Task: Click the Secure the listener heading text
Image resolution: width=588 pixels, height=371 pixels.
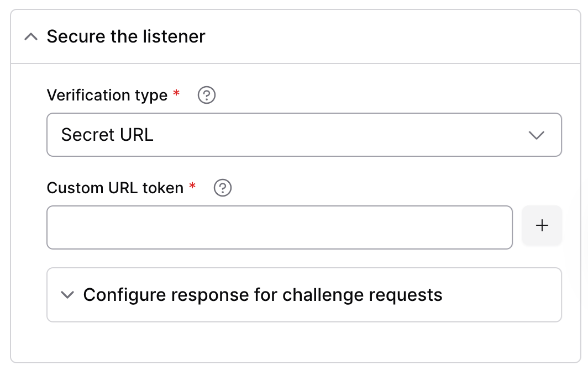Action: click(x=126, y=37)
